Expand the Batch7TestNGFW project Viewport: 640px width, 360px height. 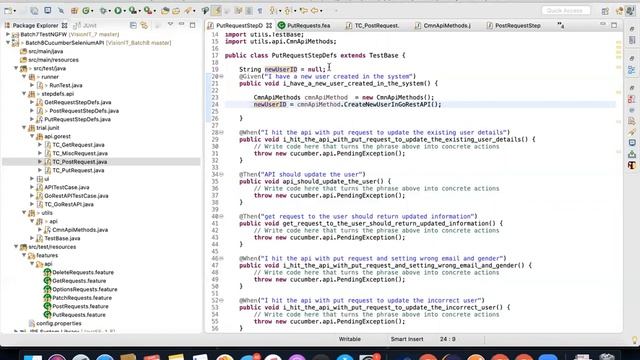click(8, 34)
